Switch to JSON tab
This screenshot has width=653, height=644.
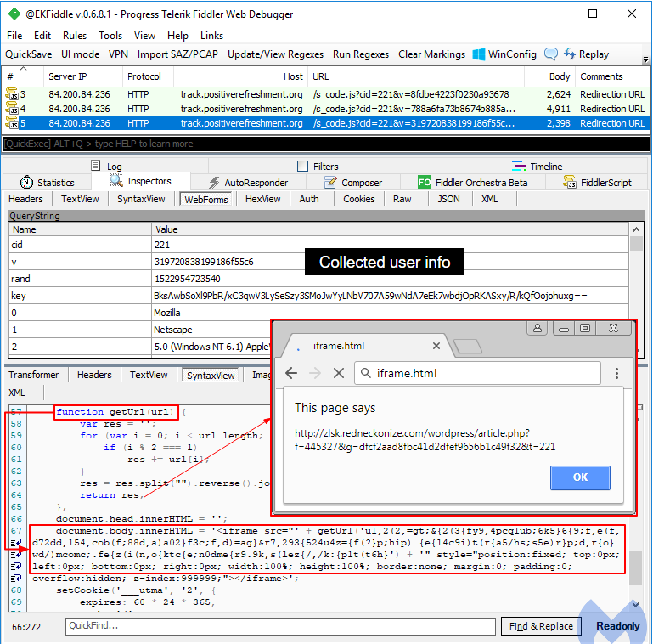448,199
